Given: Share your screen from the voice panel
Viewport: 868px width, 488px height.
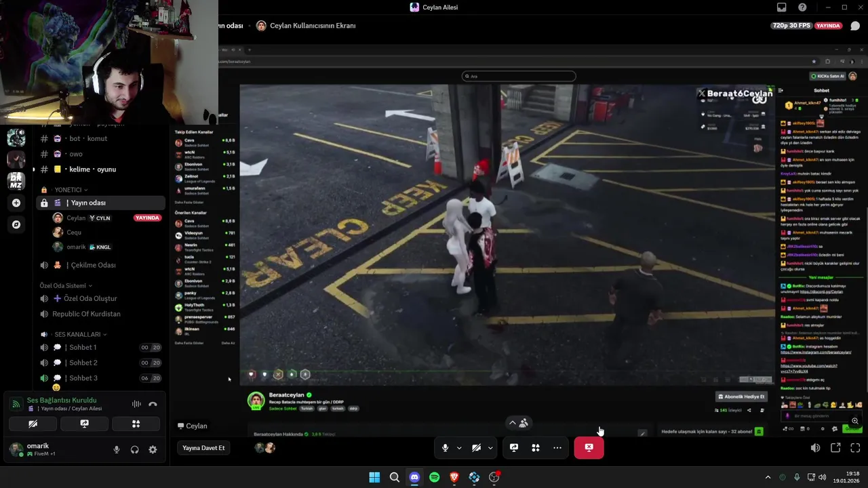Looking at the screenshot, I should click(84, 424).
